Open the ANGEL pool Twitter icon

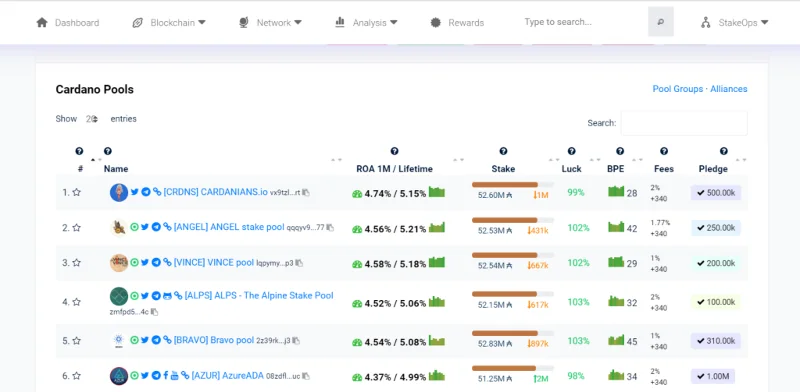145,227
